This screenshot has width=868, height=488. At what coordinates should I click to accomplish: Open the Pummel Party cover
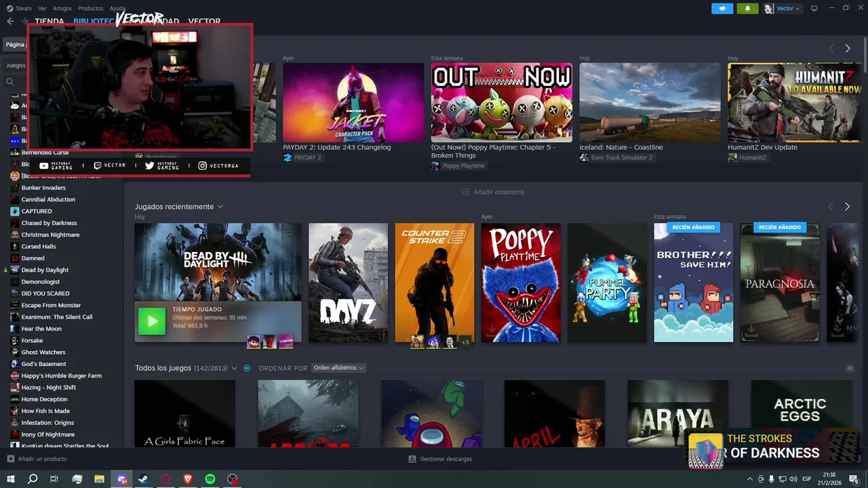pos(607,283)
